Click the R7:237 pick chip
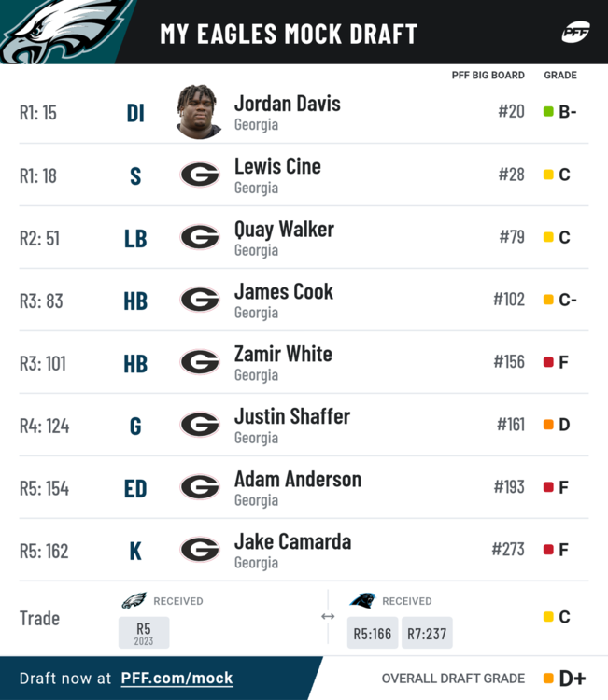The image size is (608, 700). (x=427, y=633)
